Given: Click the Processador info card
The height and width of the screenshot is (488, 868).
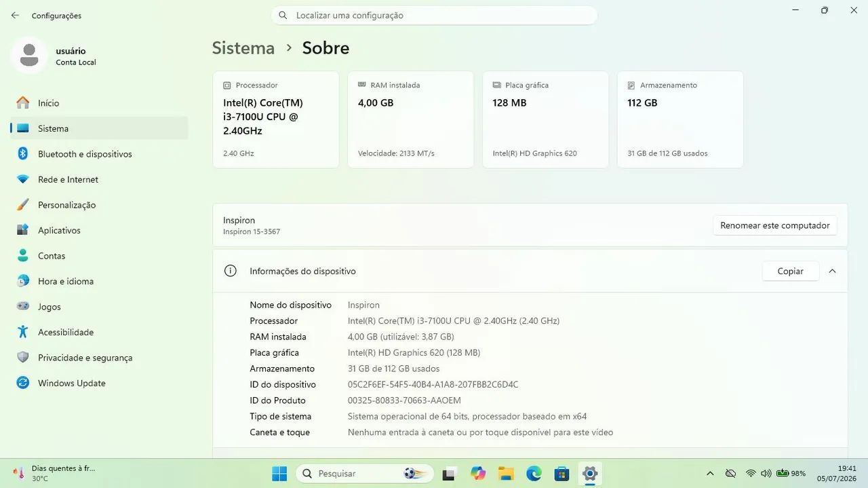Looking at the screenshot, I should (x=276, y=119).
